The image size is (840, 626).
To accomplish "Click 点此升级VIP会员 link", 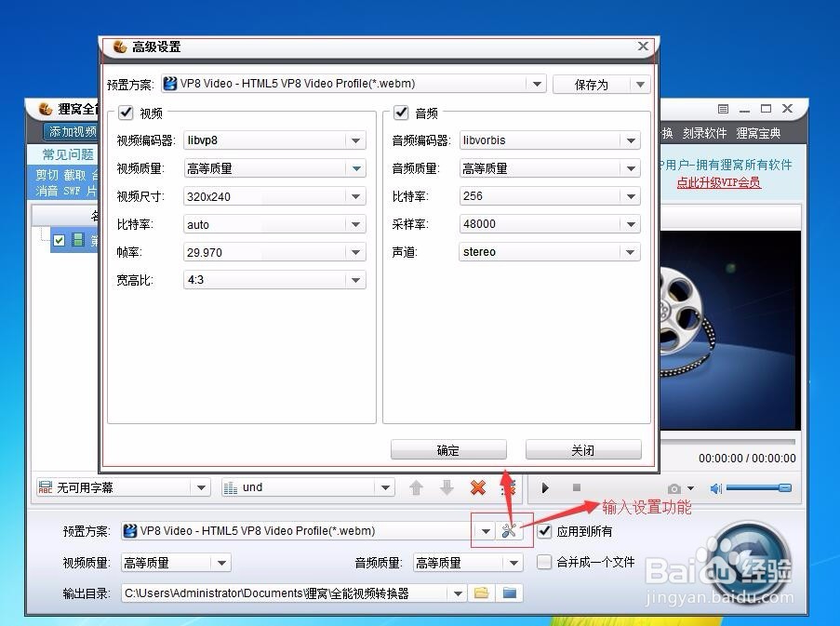I will click(719, 182).
